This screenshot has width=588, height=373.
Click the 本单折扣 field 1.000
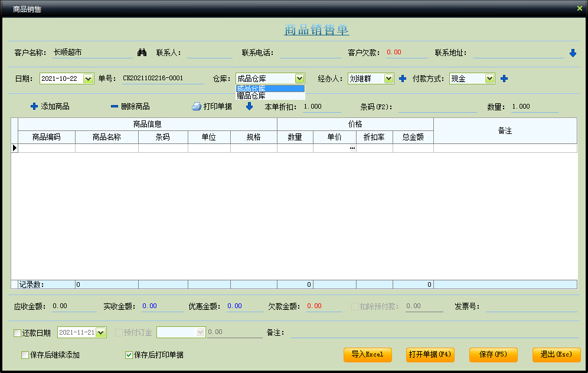pos(322,107)
